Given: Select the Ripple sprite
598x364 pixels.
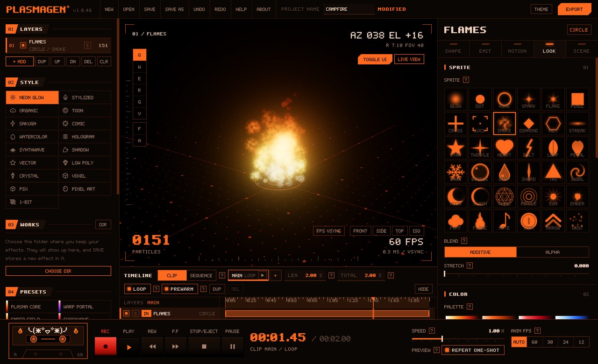Looking at the screenshot, I should coord(528,196).
